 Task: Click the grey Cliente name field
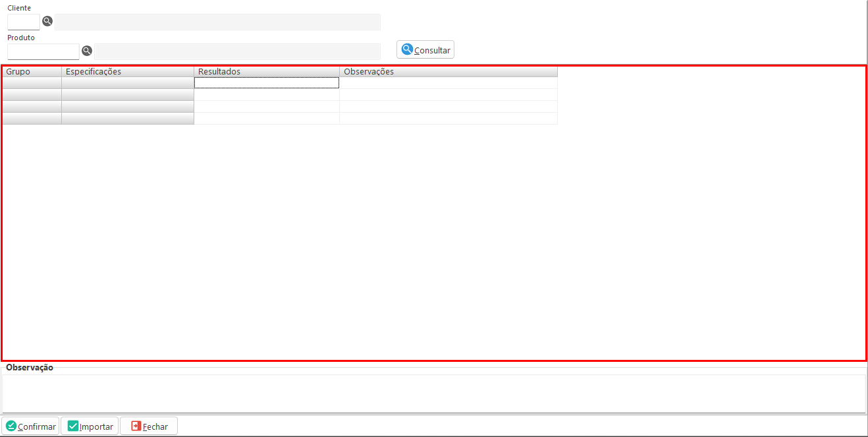pos(217,22)
